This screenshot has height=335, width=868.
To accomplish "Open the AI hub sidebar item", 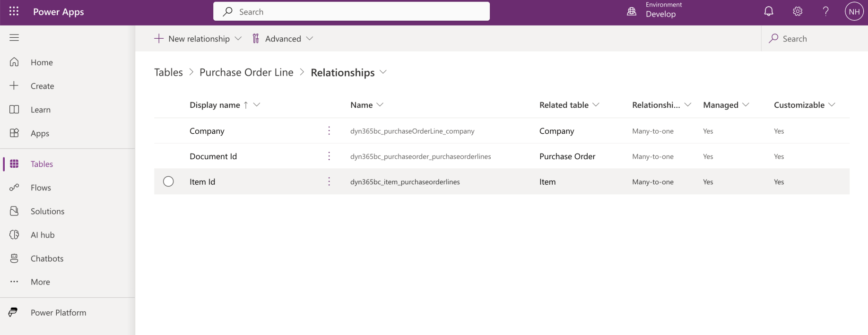I will [x=43, y=235].
